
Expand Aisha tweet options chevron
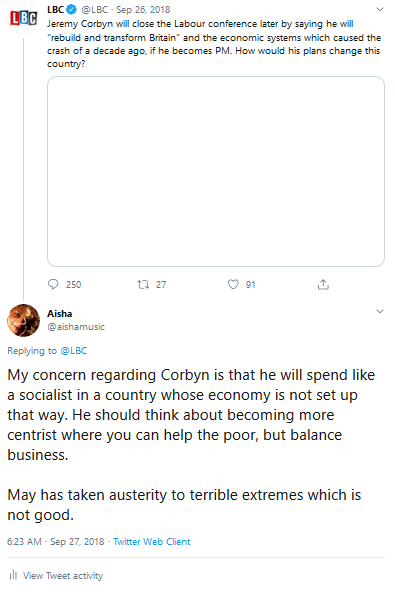click(x=380, y=311)
